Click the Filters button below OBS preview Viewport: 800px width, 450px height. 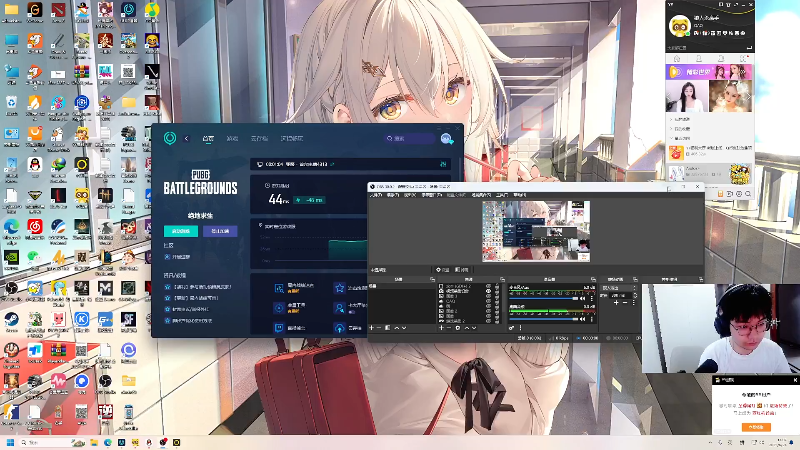(462, 269)
